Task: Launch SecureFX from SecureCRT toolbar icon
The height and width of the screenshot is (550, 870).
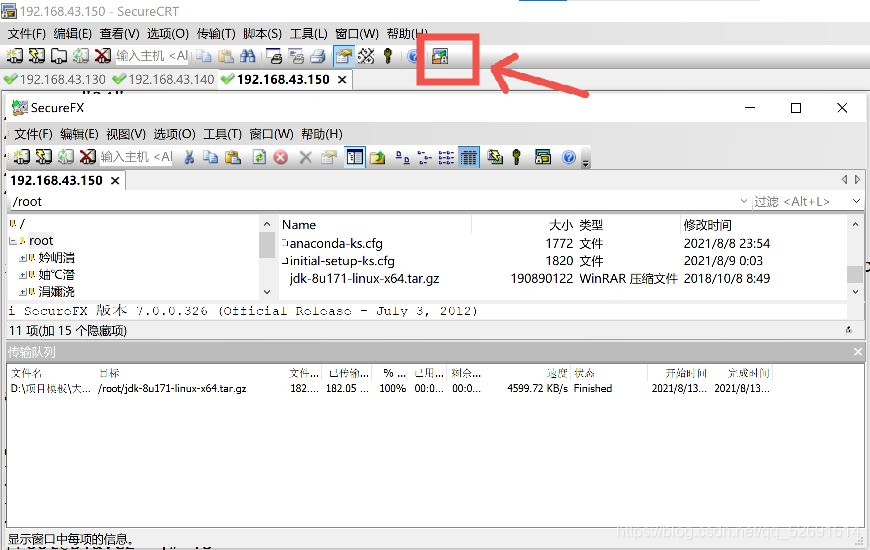Action: click(439, 56)
